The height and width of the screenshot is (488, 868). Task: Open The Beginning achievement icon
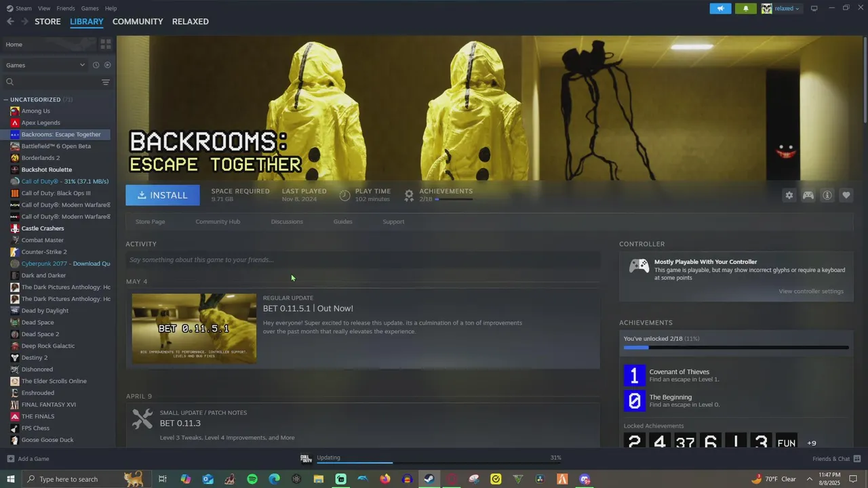pos(635,401)
